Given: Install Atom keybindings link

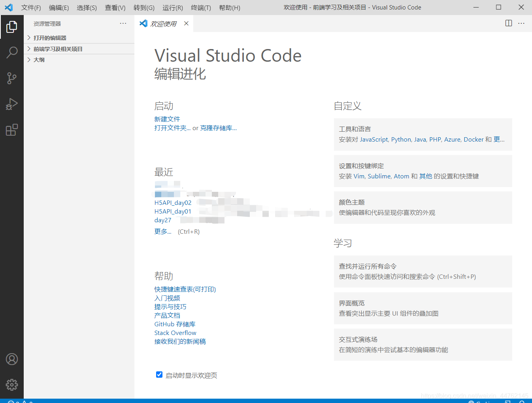Looking at the screenshot, I should [x=401, y=176].
